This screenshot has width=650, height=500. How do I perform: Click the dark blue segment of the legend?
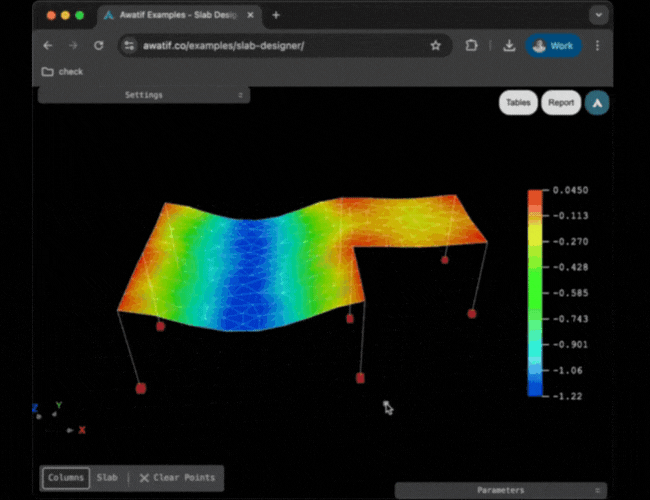(x=535, y=387)
